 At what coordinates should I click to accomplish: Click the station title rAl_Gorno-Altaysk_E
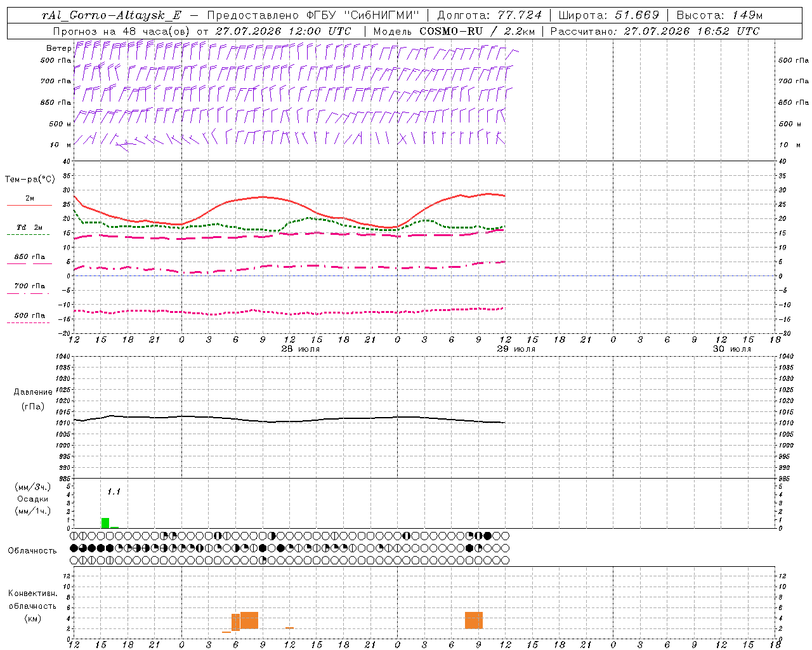[x=111, y=15]
